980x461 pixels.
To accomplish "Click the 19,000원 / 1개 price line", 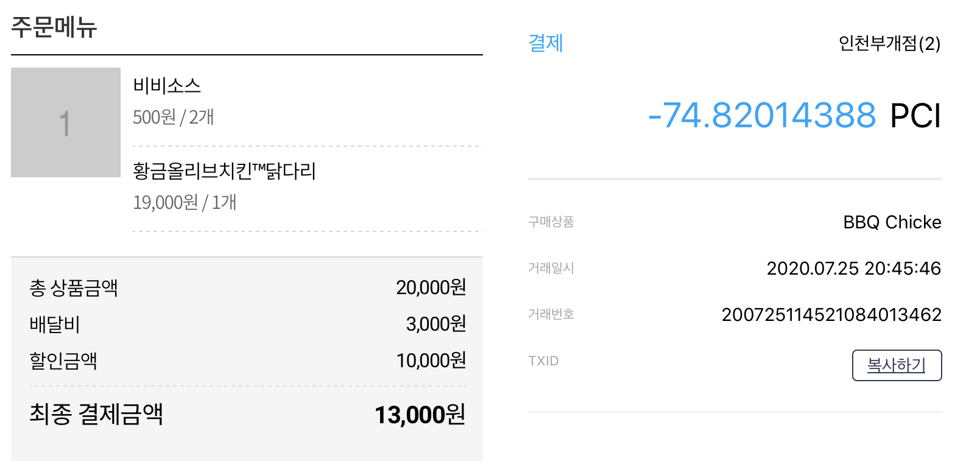I will [x=185, y=202].
